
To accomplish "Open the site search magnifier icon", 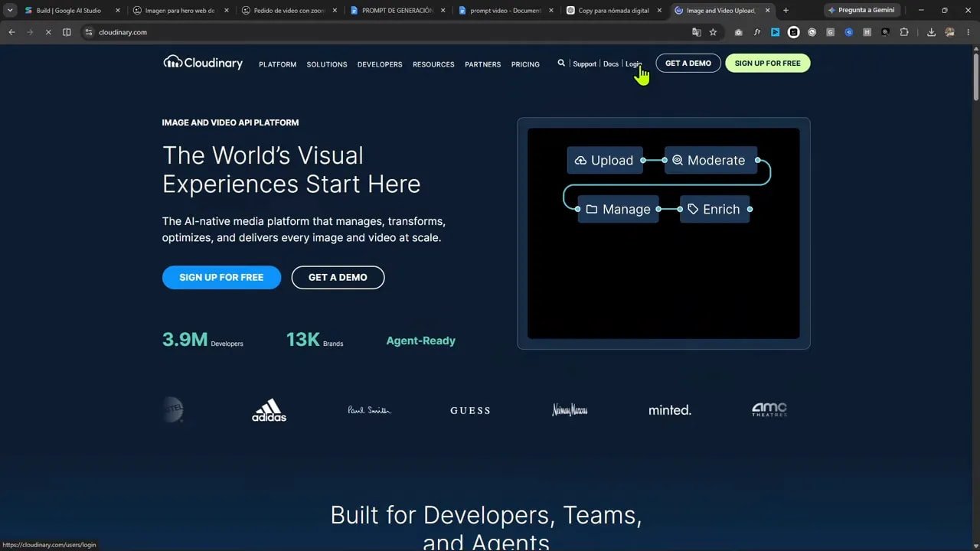I will [561, 64].
